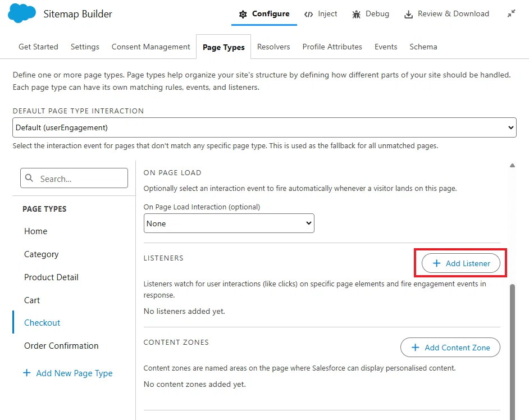Open the Consent Management tab
Viewport: 529px width, 420px height.
pos(151,47)
